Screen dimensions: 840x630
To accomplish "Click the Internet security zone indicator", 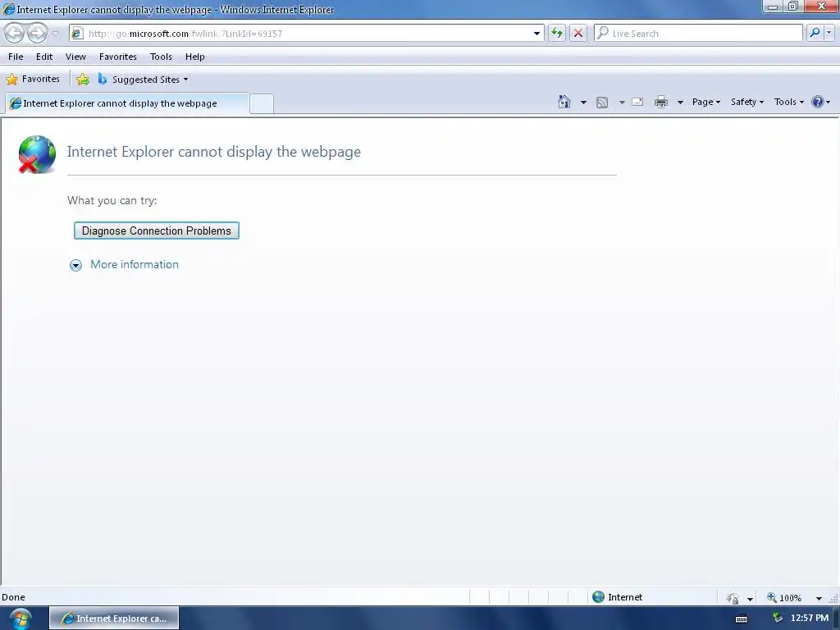I will click(617, 597).
